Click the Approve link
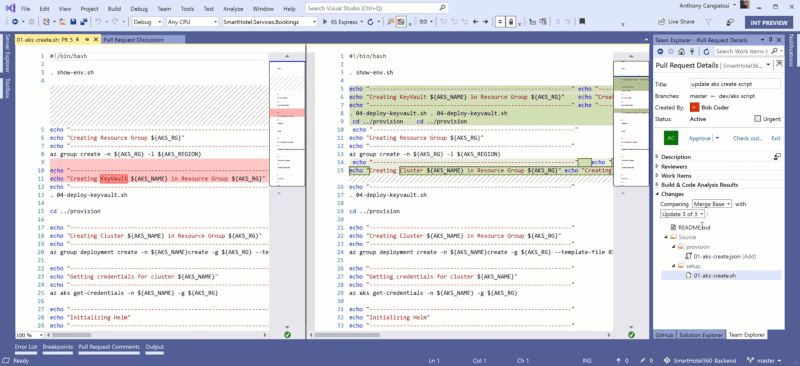The image size is (800, 366). pos(699,138)
